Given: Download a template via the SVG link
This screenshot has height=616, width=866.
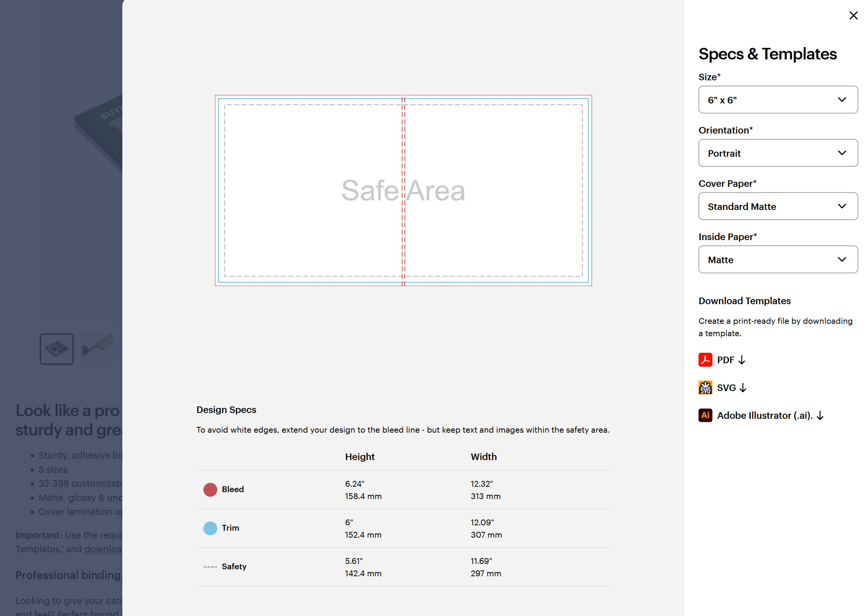Looking at the screenshot, I should (x=727, y=387).
